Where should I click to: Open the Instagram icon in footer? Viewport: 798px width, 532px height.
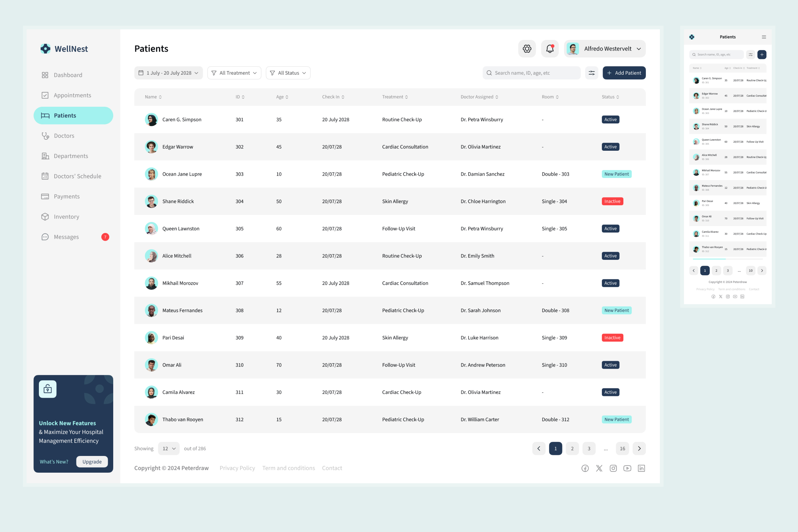(x=613, y=468)
